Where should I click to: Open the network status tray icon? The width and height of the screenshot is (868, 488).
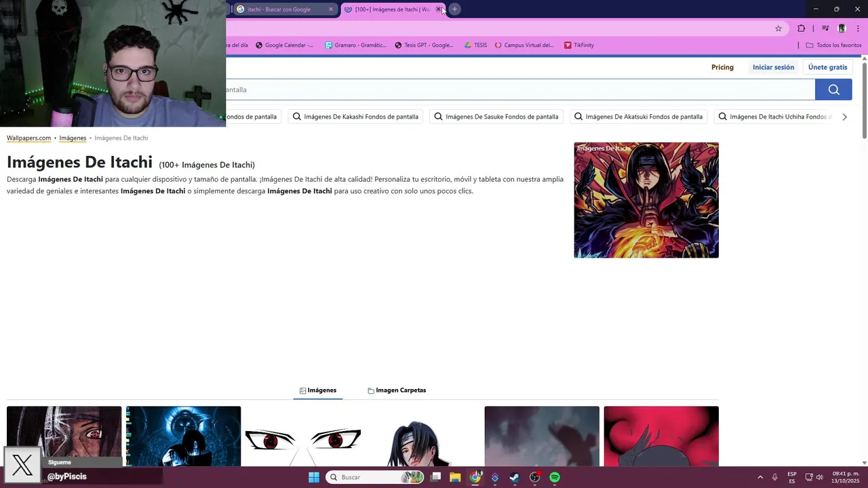pos(809,477)
